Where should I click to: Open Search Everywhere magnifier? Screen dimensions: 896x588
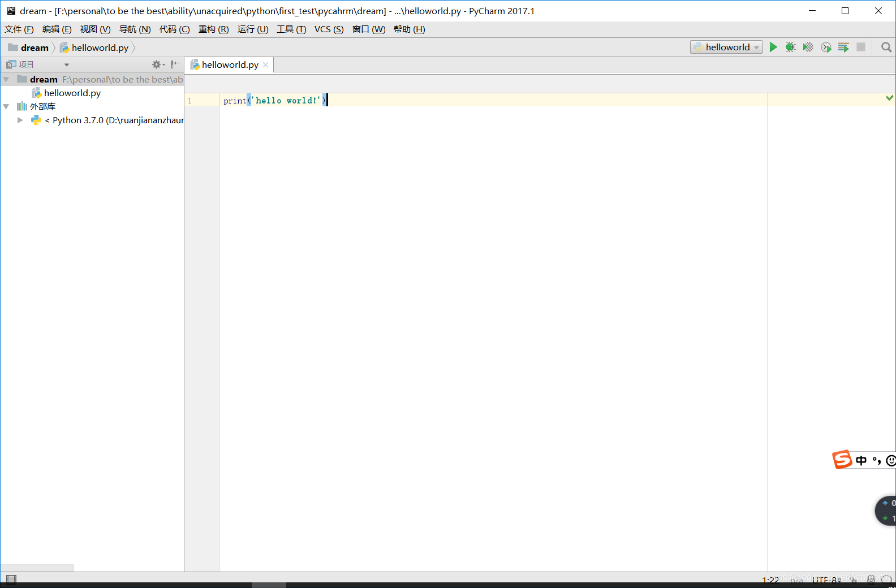pyautogui.click(x=886, y=47)
